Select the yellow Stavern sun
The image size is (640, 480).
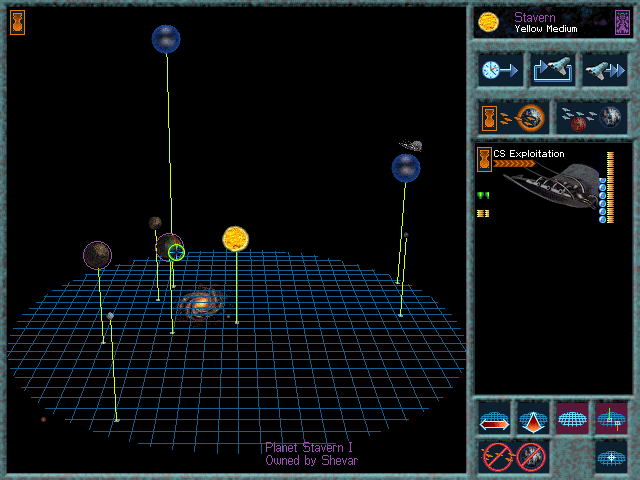click(236, 239)
